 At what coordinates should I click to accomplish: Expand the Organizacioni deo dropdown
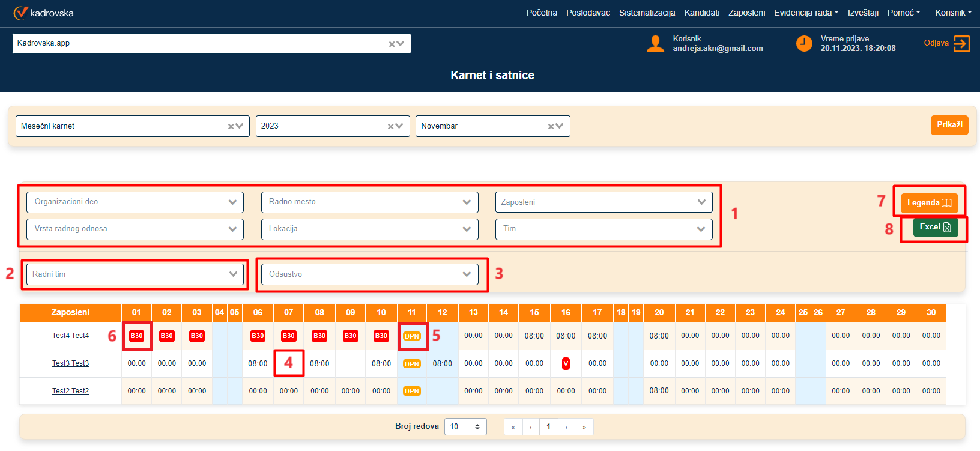[x=232, y=202]
